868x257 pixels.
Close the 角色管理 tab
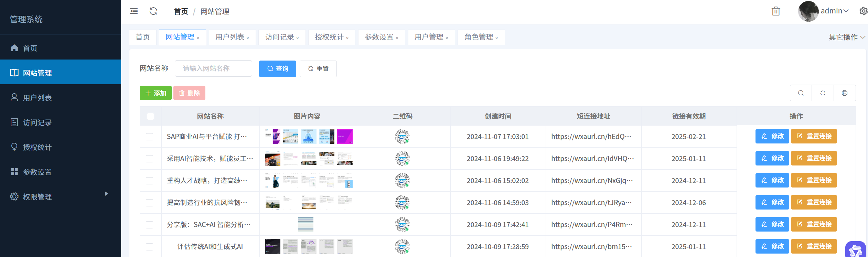(x=497, y=38)
